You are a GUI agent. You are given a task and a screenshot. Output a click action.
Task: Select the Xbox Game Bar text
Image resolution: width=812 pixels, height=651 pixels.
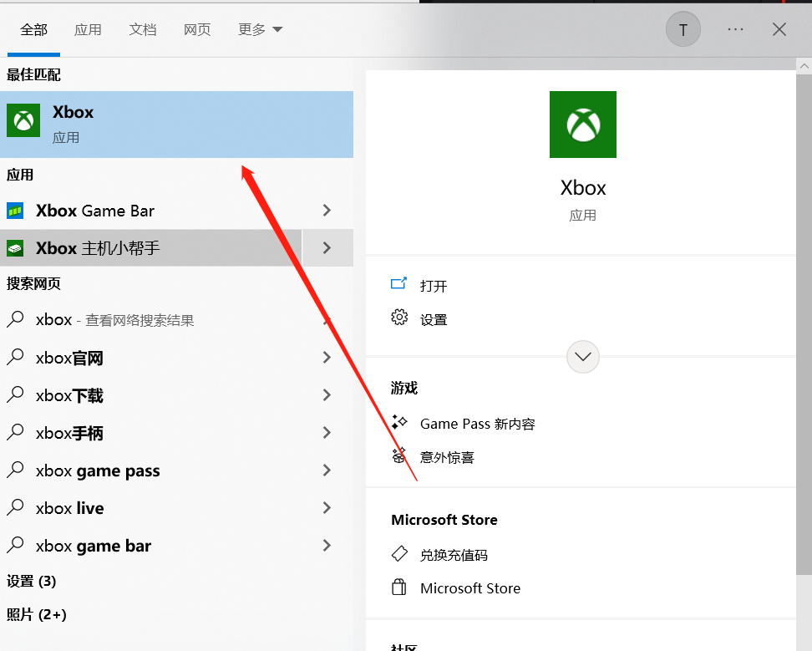pyautogui.click(x=95, y=211)
